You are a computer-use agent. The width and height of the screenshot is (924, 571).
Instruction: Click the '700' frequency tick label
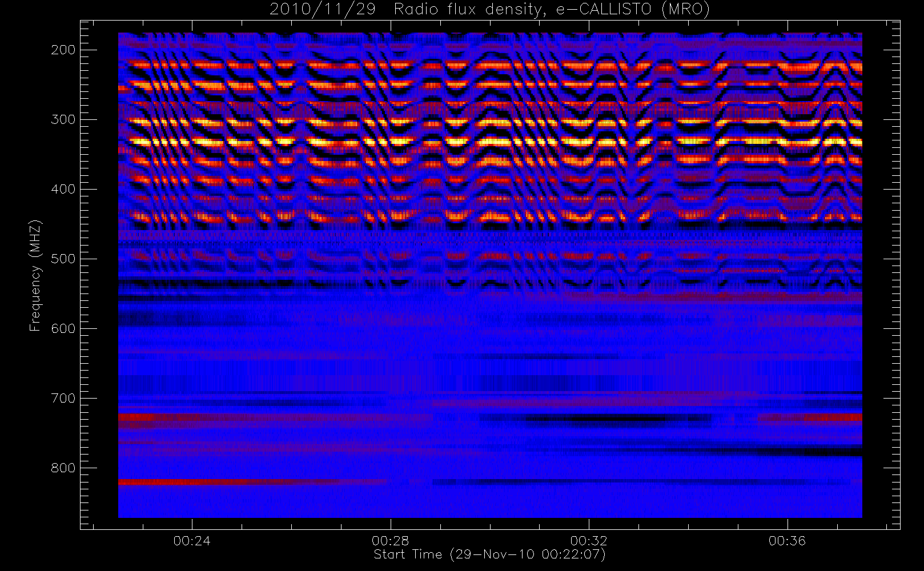[63, 398]
